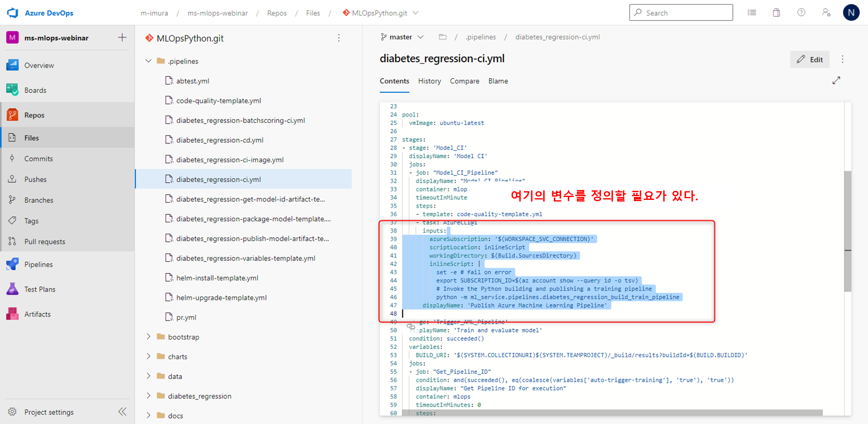Click m-imura in the breadcrumb
The image size is (868, 424).
154,13
